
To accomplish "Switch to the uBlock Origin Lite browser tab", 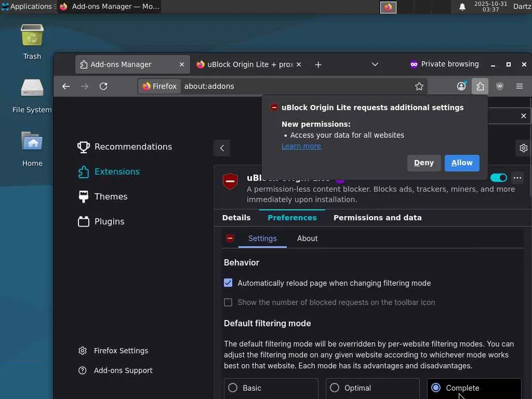I will [x=249, y=64].
